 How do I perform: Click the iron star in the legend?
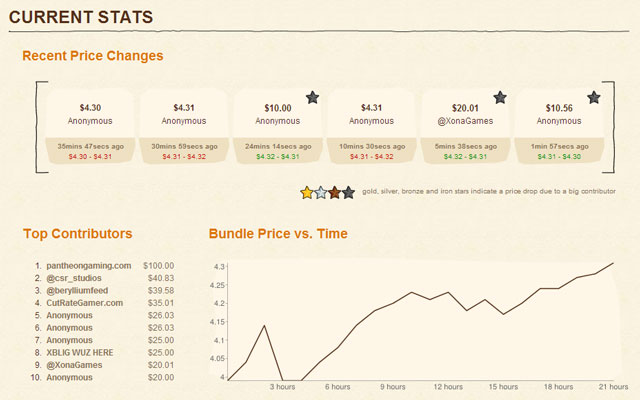tap(349, 192)
